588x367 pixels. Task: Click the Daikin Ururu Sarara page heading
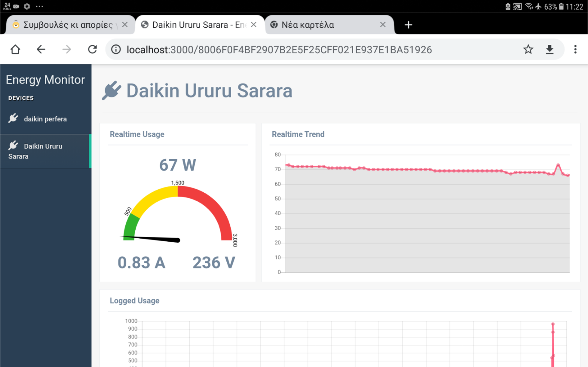tap(209, 91)
